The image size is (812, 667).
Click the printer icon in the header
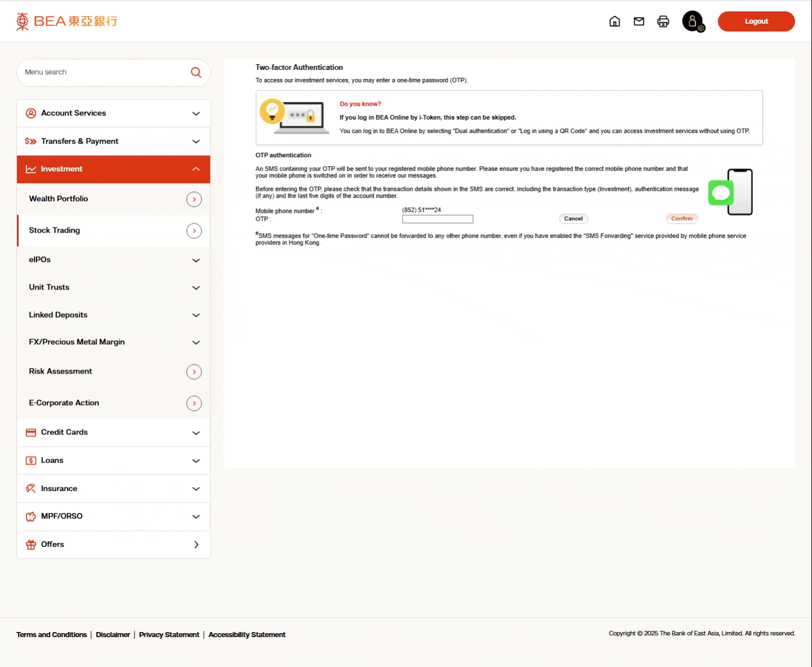pyautogui.click(x=663, y=21)
